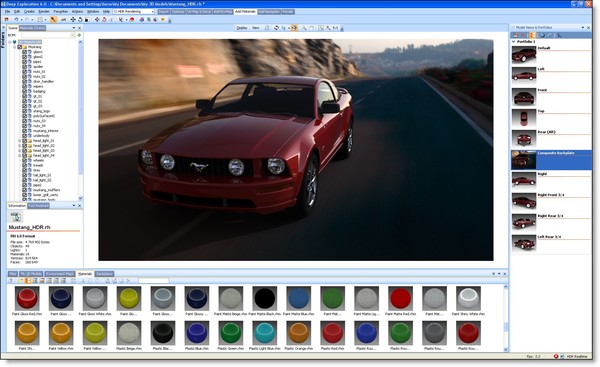
Task: Click the Display button in viewport toolbar
Action: click(x=242, y=28)
